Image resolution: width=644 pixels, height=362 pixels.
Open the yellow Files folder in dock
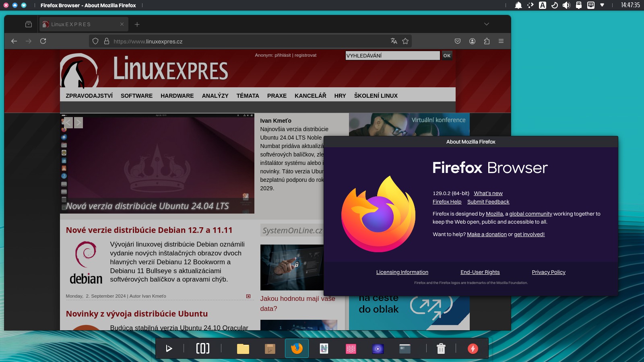pyautogui.click(x=243, y=349)
